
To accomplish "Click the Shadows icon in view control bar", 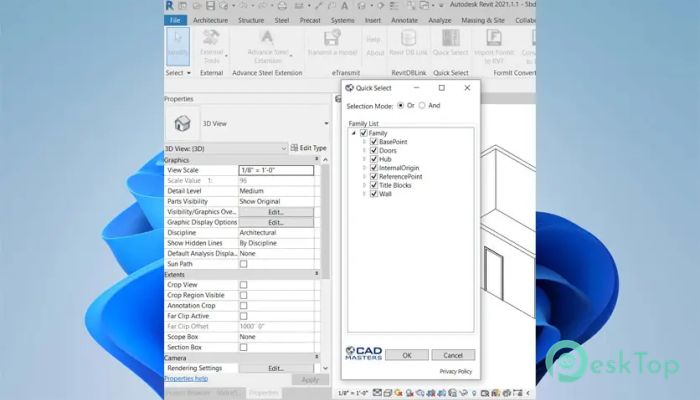I will point(409,393).
